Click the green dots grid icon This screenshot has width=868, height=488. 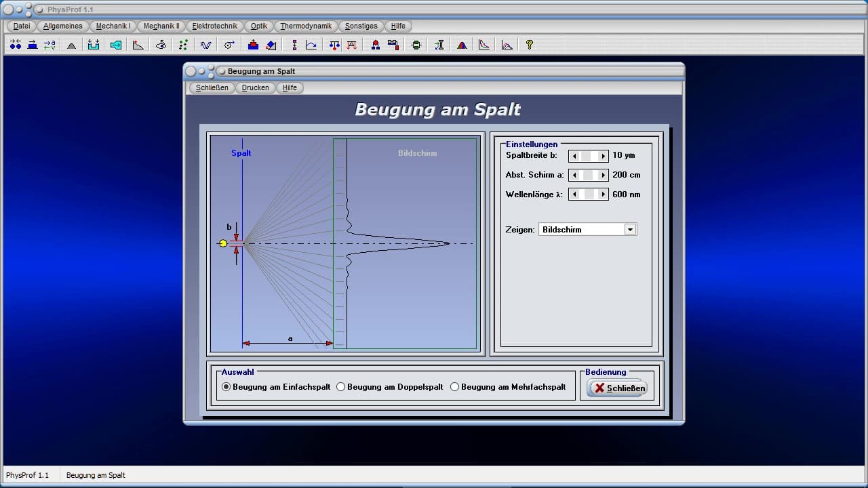(183, 45)
